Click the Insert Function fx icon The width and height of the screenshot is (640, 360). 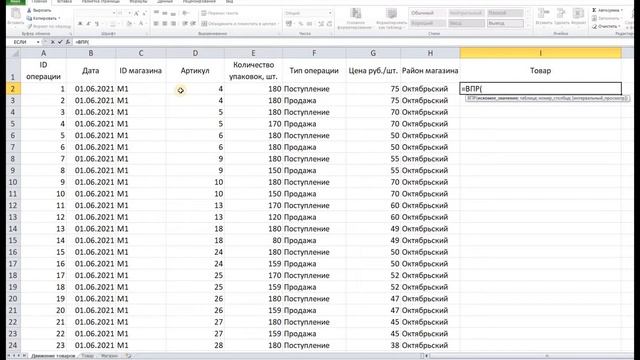68,42
